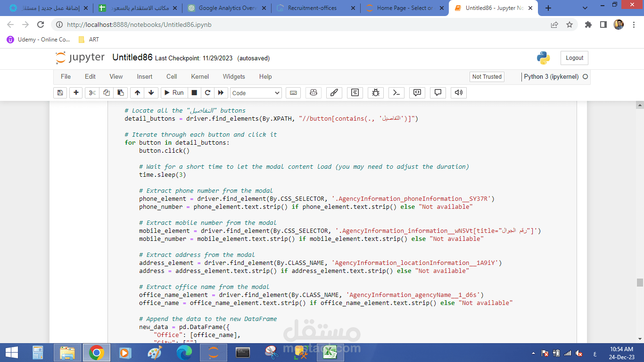Open the Kernel menu
Viewport: 644px width, 362px height.
[200, 76]
